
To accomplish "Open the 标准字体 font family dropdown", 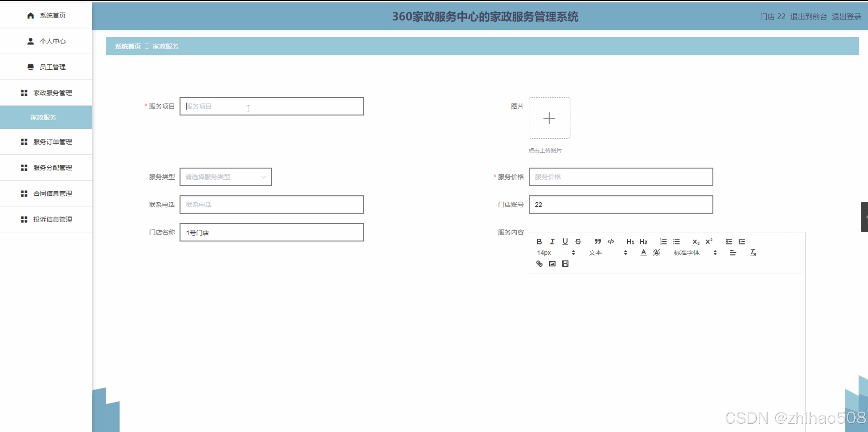I will tap(694, 253).
